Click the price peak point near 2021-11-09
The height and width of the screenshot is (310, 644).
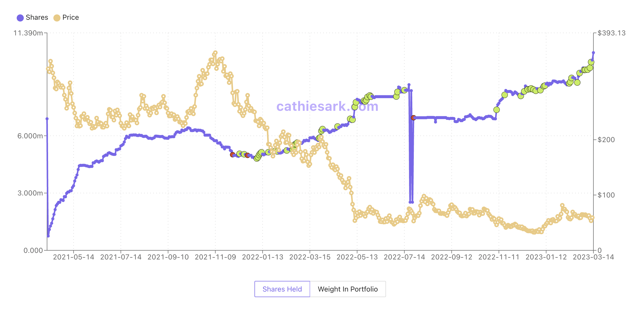215,53
